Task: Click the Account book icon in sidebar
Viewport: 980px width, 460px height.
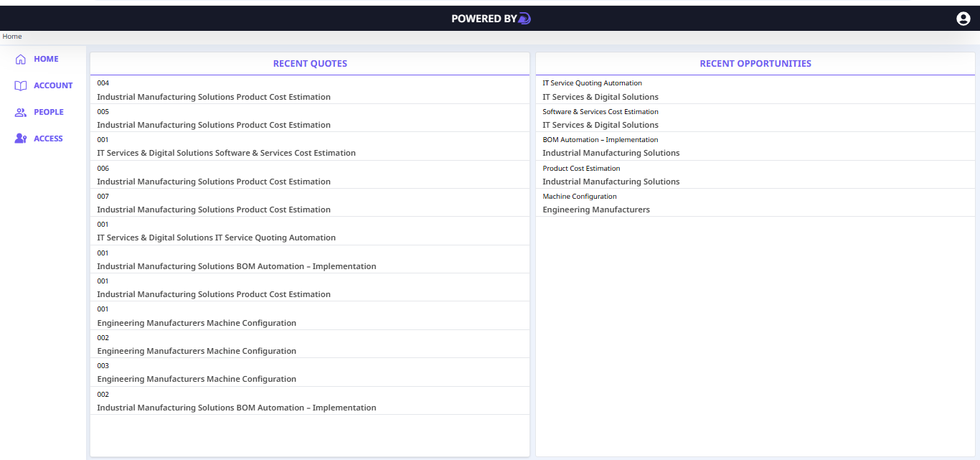Action: (x=21, y=86)
